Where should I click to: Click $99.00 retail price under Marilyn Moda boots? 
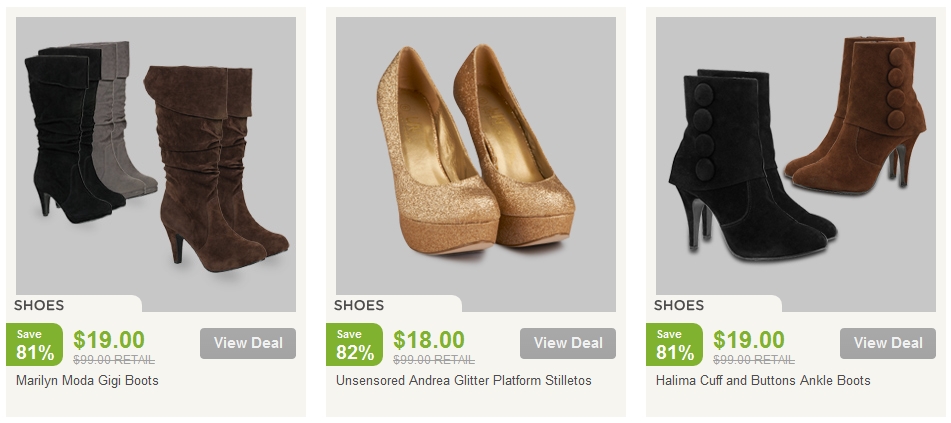coord(114,360)
